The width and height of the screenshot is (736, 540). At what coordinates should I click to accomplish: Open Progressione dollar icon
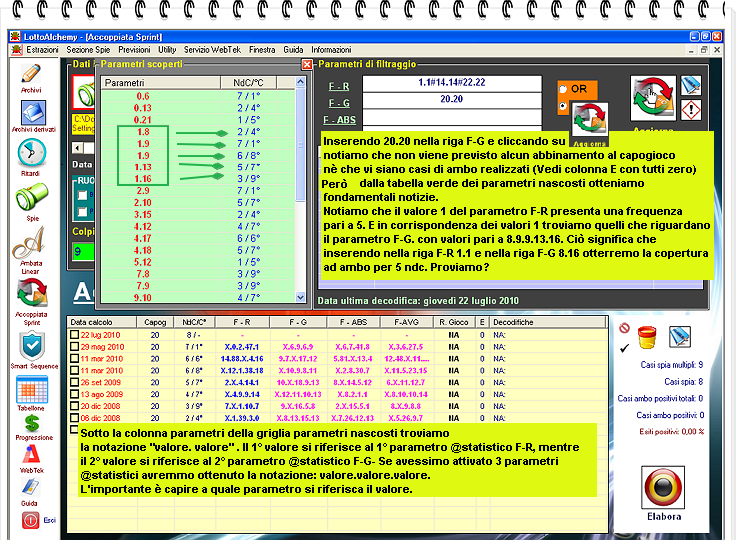pyautogui.click(x=32, y=424)
